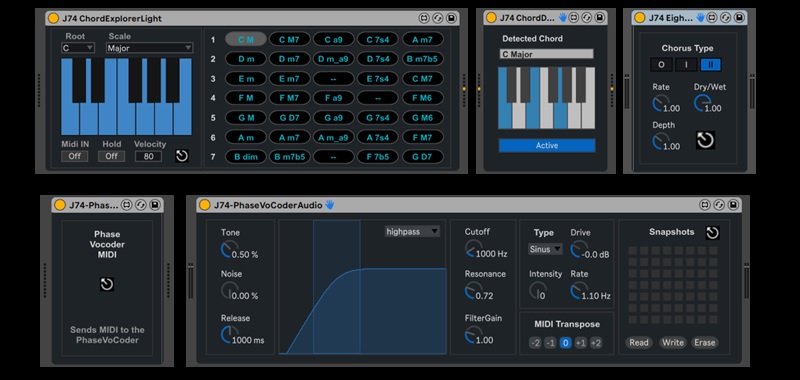Click save preset icon on PhaseVoCoderAudio
This screenshot has width=800, height=380.
pos(733,205)
